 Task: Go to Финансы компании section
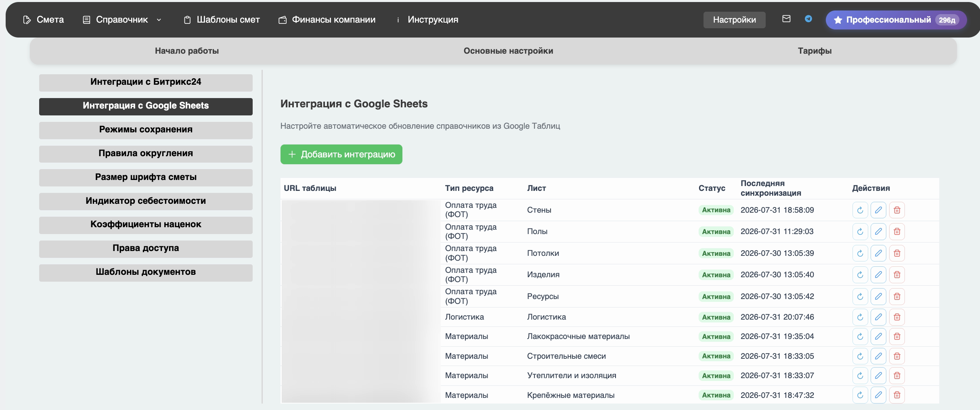pyautogui.click(x=327, y=20)
